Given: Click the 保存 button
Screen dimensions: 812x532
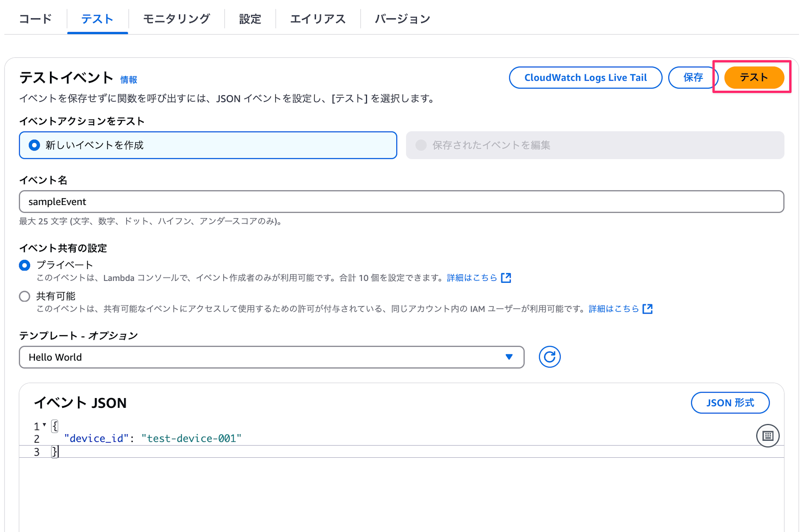Looking at the screenshot, I should tap(693, 78).
